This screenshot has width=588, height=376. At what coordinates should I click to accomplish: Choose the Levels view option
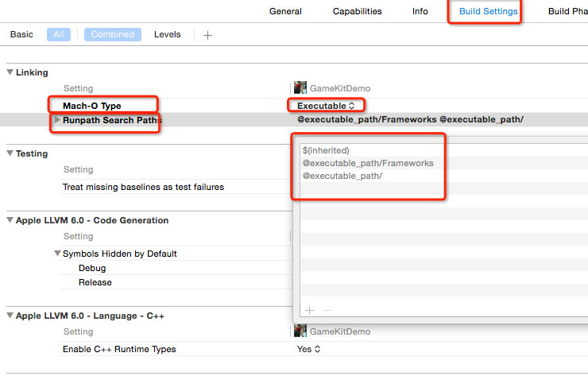point(167,34)
